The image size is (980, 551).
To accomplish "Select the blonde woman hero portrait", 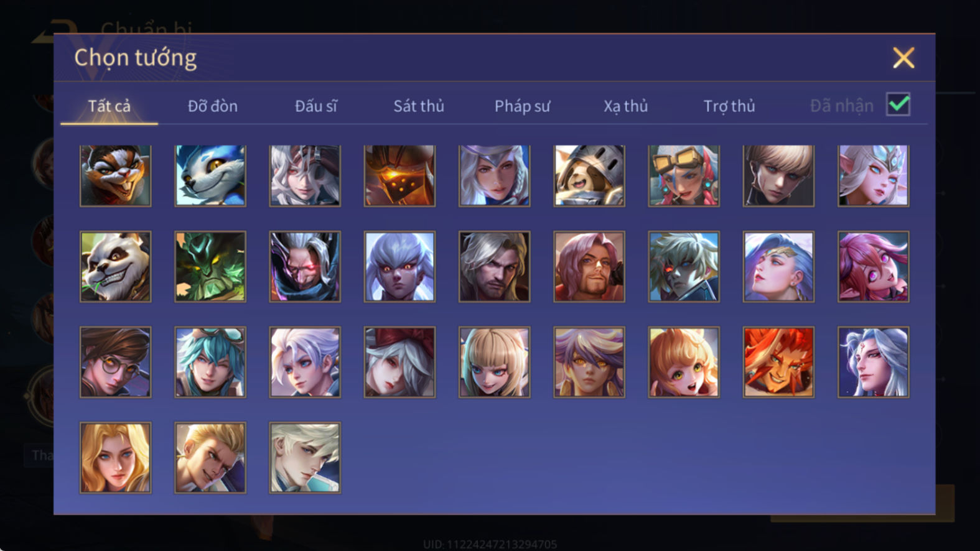I will pos(115,458).
